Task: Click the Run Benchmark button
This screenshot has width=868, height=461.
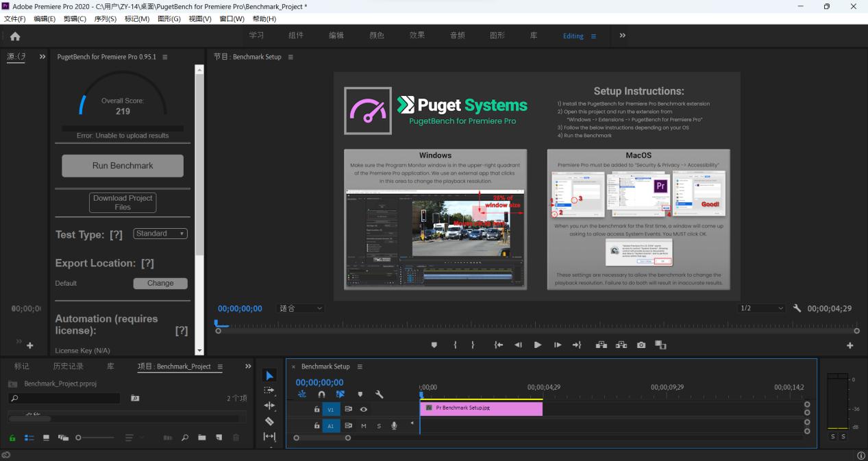Action: (x=123, y=166)
